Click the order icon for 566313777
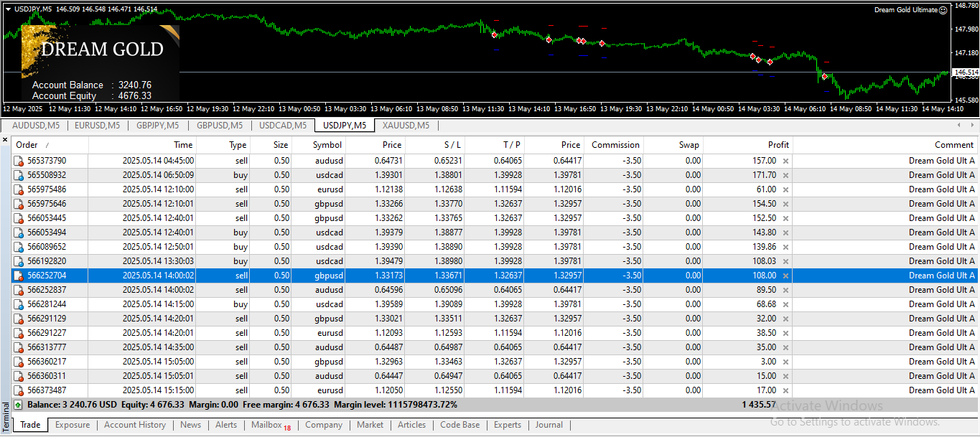980x437 pixels. pos(19,347)
